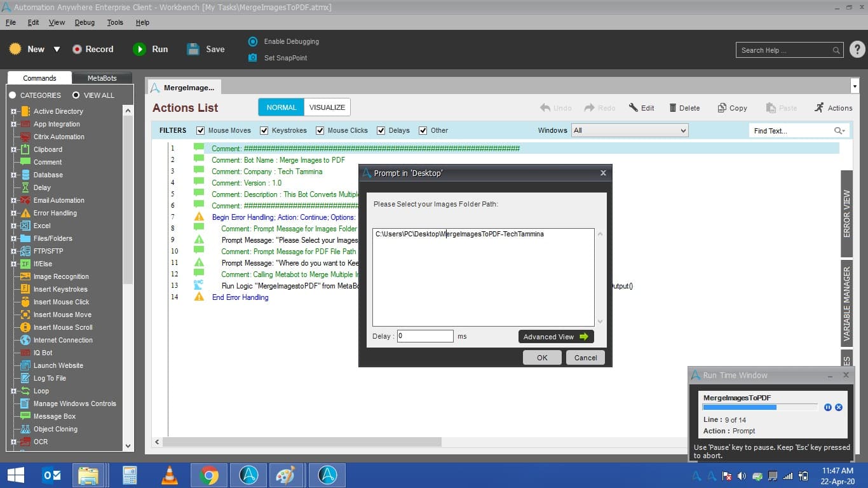The height and width of the screenshot is (488, 868).
Task: Uncheck the Delays filter checkbox
Action: point(381,130)
